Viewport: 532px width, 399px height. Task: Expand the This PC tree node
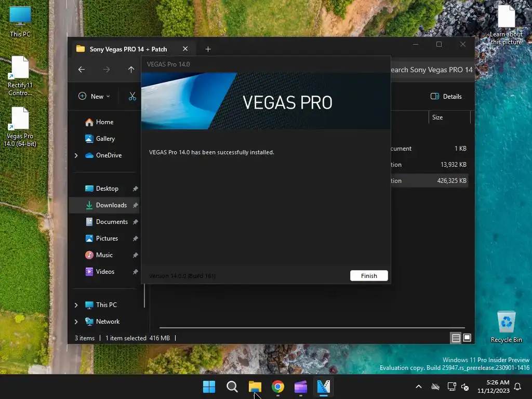(76, 305)
